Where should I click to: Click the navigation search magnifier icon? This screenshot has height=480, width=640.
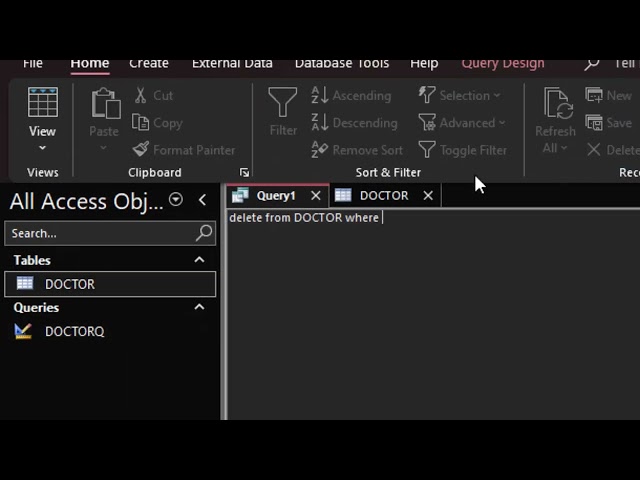(204, 233)
